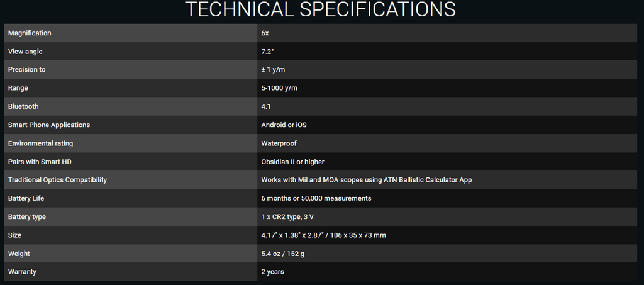Click the Precision to label
The image size is (644, 285).
tap(26, 70)
